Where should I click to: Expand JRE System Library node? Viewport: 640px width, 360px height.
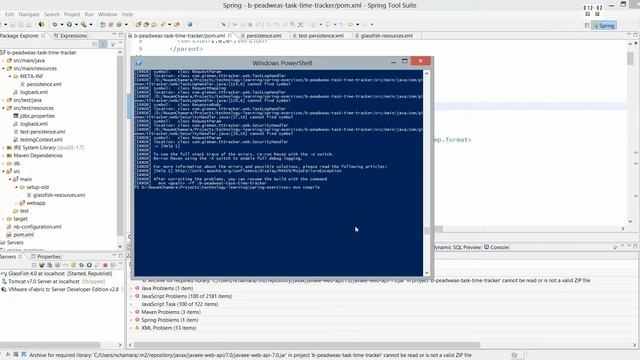click(x=3, y=148)
